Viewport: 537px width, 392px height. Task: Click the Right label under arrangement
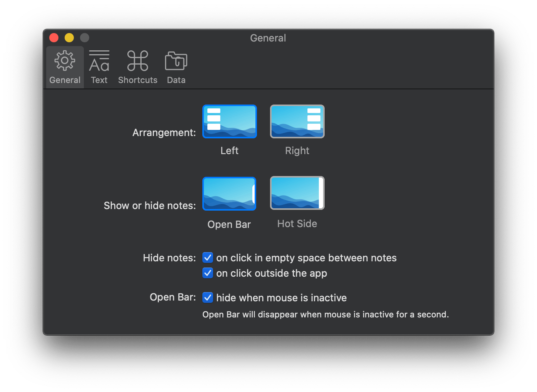[x=297, y=151]
